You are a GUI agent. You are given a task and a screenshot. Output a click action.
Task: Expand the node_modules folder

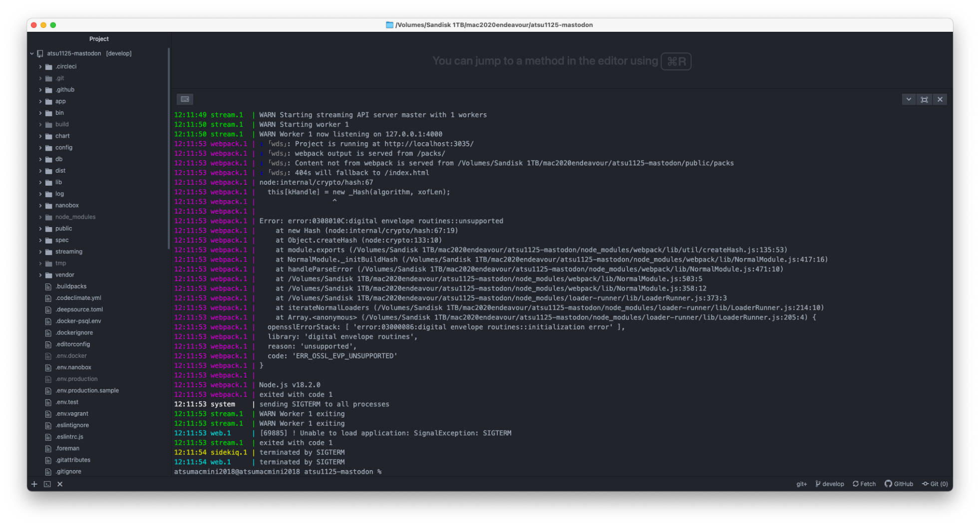[x=40, y=217]
